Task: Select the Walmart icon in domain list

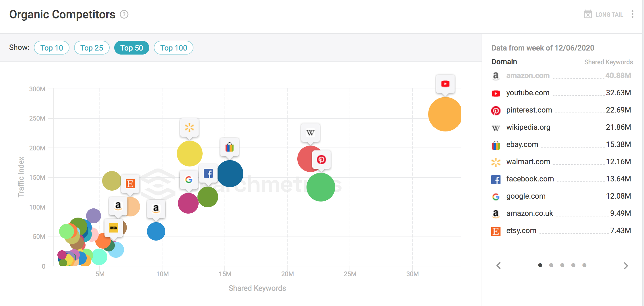Action: 496,162
